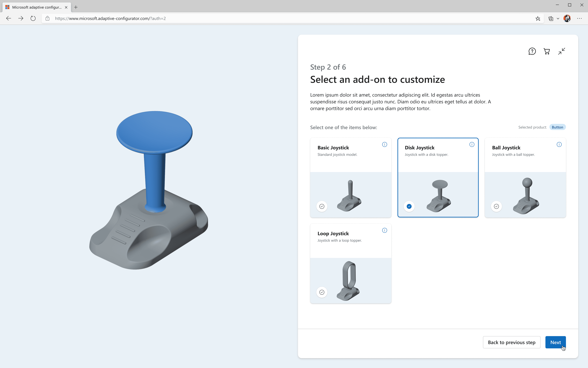Click the Next button
The image size is (588, 368).
[x=555, y=342]
